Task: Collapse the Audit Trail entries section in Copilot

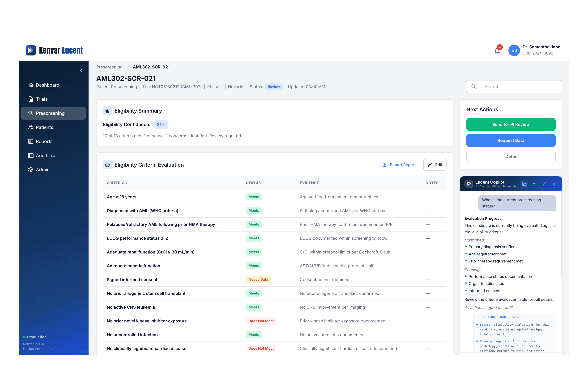Action: [479, 317]
